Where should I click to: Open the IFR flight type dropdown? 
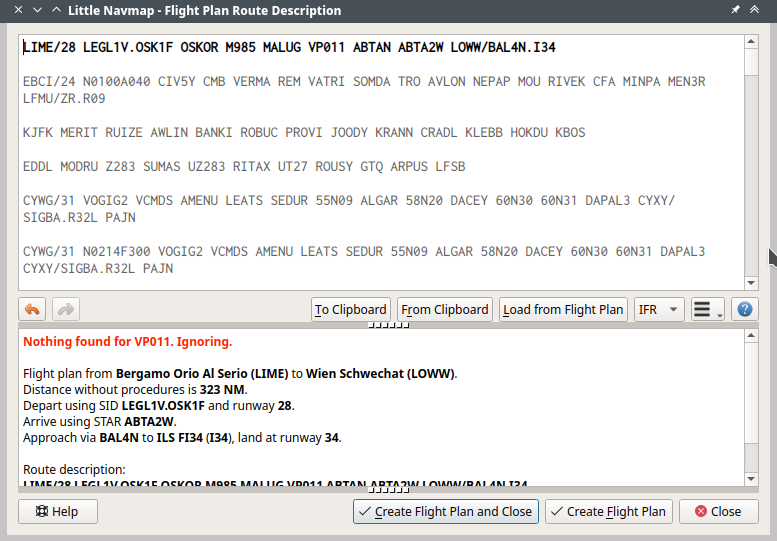click(659, 310)
